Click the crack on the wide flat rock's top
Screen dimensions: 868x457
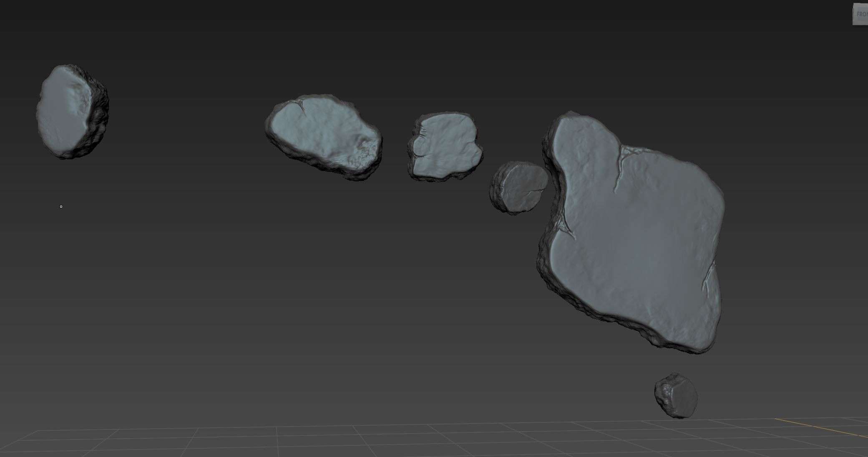pos(301,105)
